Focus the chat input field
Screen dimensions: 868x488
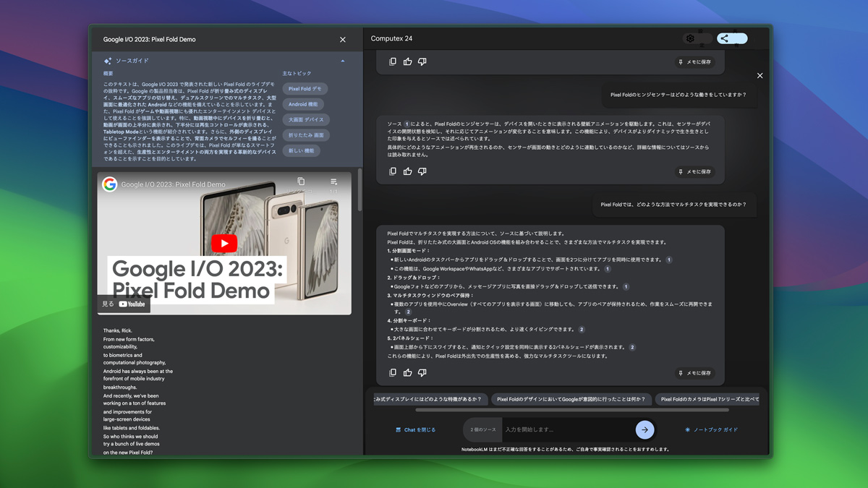pos(566,429)
